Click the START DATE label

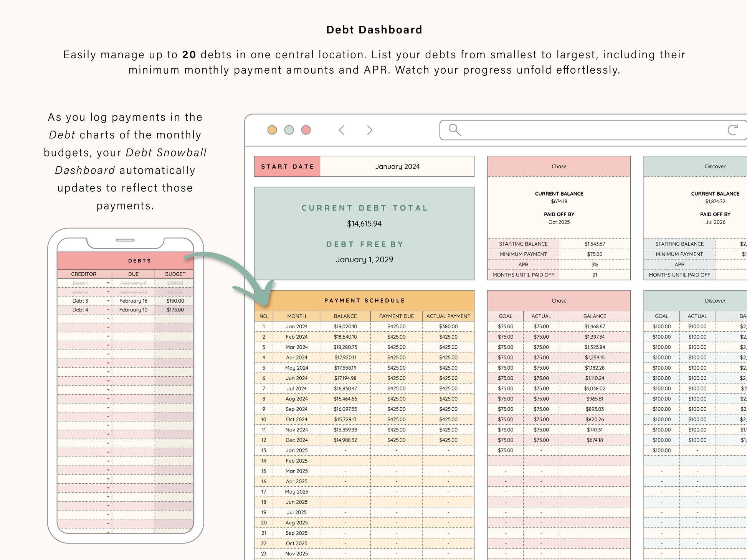click(287, 166)
